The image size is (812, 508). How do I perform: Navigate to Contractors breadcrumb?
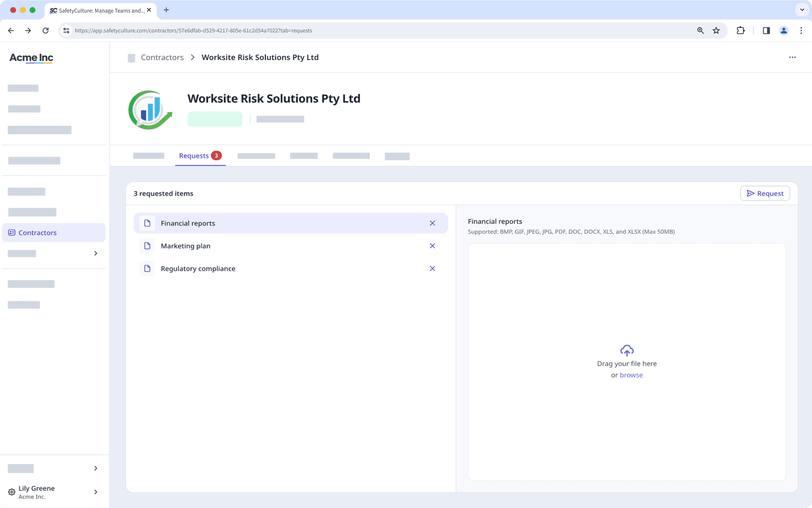(162, 58)
